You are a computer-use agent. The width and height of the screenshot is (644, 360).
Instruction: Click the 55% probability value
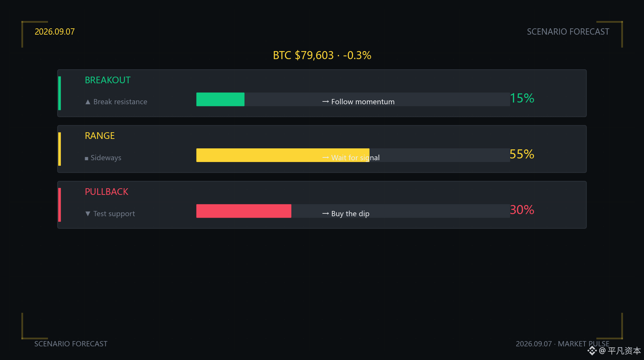[x=522, y=154]
